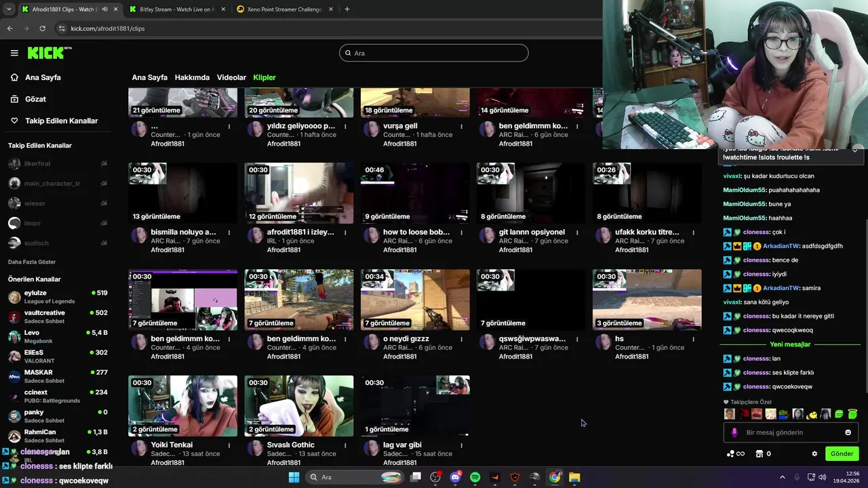Click the site info icon in address bar
This screenshot has width=868, height=488.
pyautogui.click(x=62, y=28)
